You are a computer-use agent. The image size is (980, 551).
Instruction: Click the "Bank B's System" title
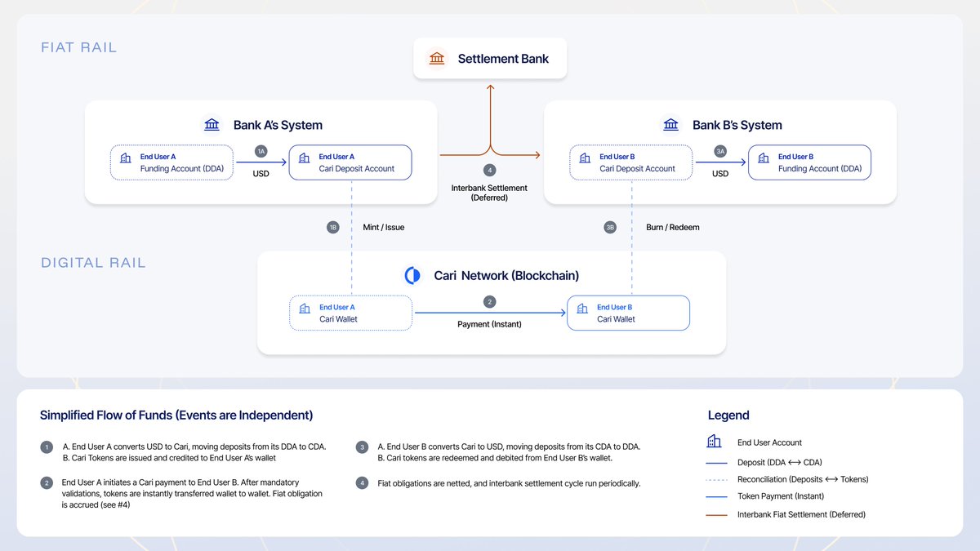click(x=737, y=125)
